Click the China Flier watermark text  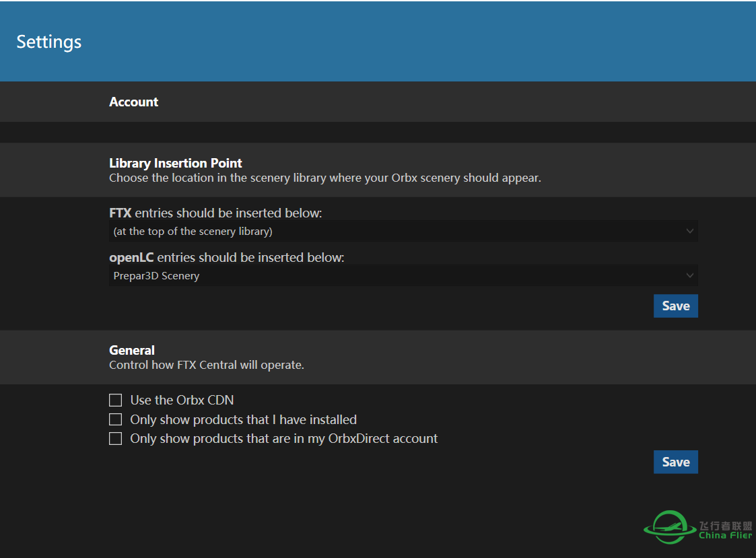click(725, 531)
